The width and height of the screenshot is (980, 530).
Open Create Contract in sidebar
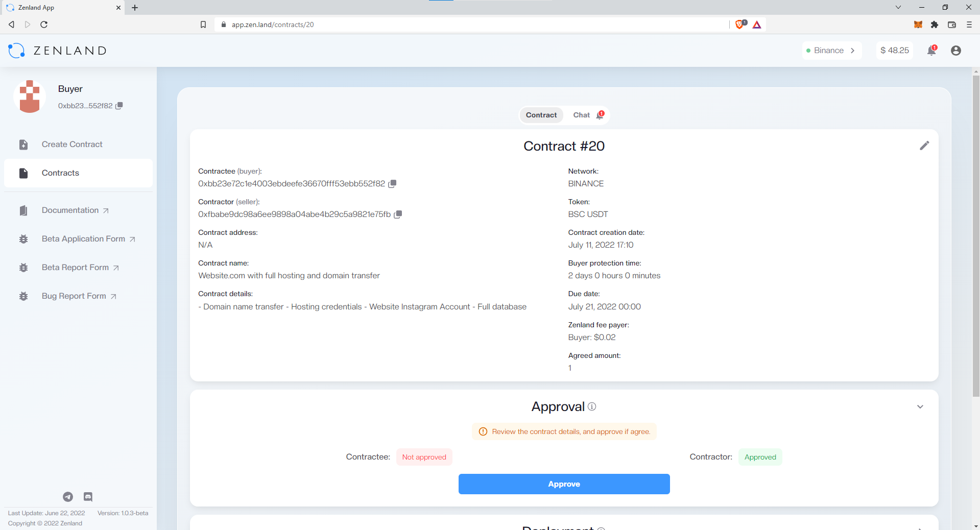[x=78, y=144]
